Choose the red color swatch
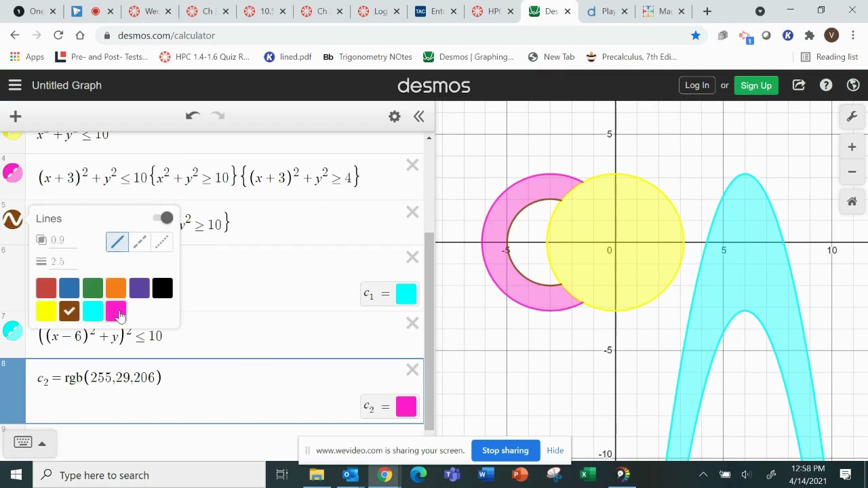Image resolution: width=868 pixels, height=488 pixels. tap(46, 288)
